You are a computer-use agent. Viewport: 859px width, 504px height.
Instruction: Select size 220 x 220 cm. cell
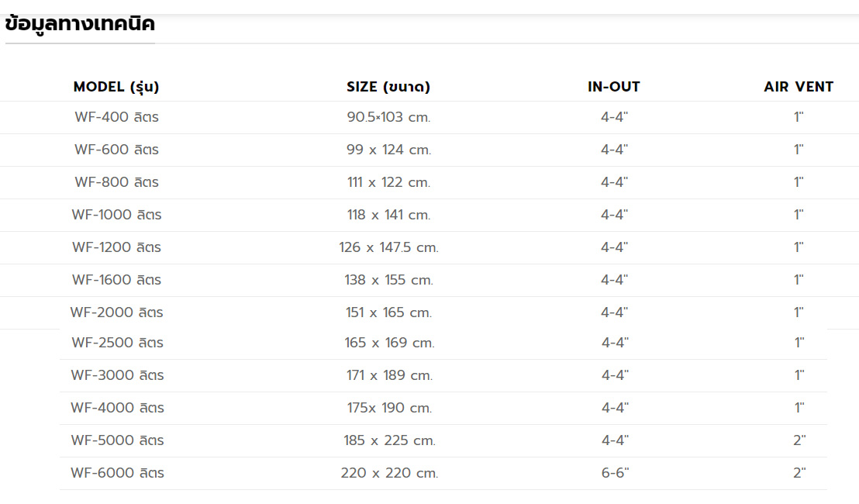389,473
